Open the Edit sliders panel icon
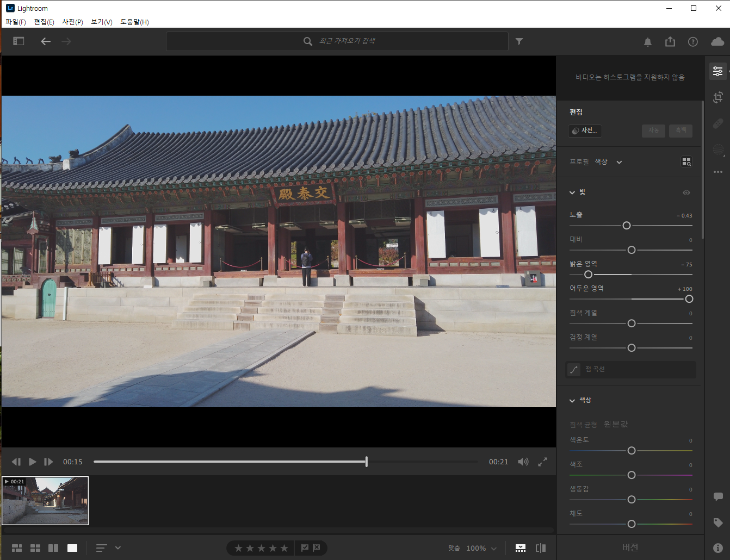 coord(717,71)
